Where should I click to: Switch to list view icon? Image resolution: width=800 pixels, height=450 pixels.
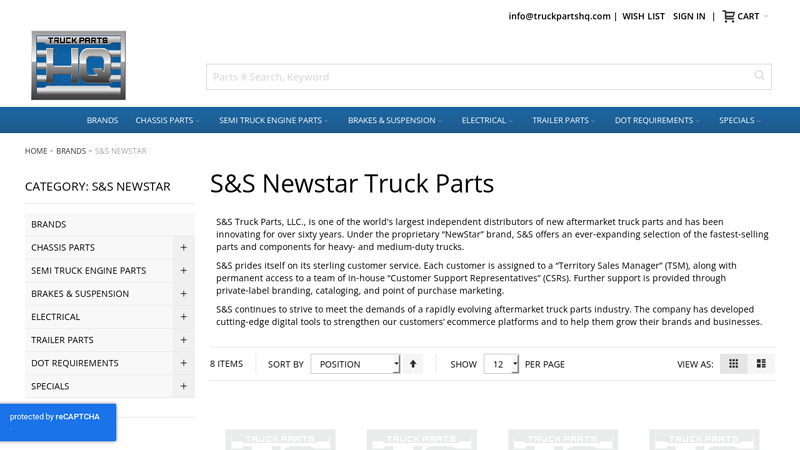(761, 364)
